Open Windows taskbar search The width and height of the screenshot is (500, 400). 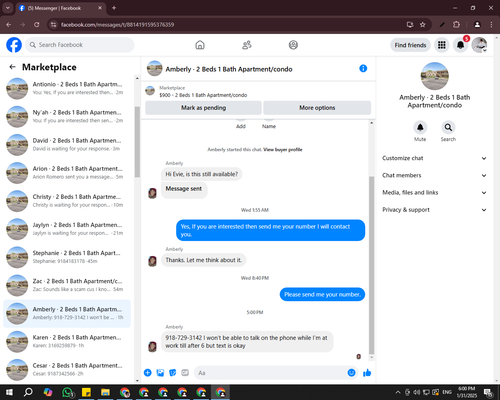click(28, 392)
